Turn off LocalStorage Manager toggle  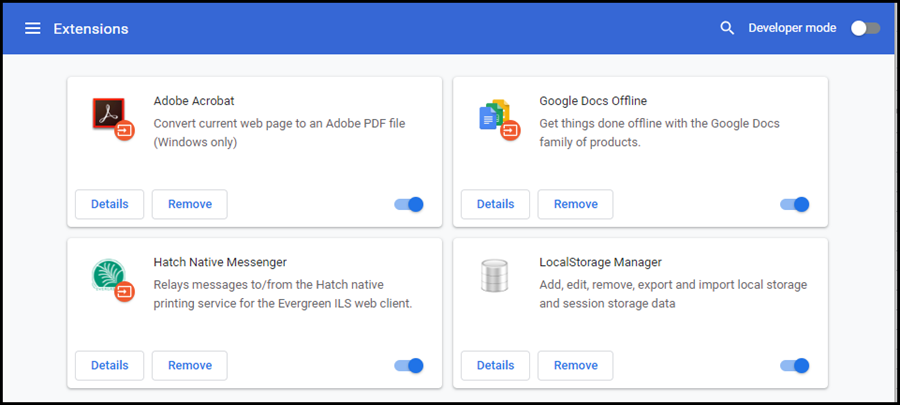point(794,365)
